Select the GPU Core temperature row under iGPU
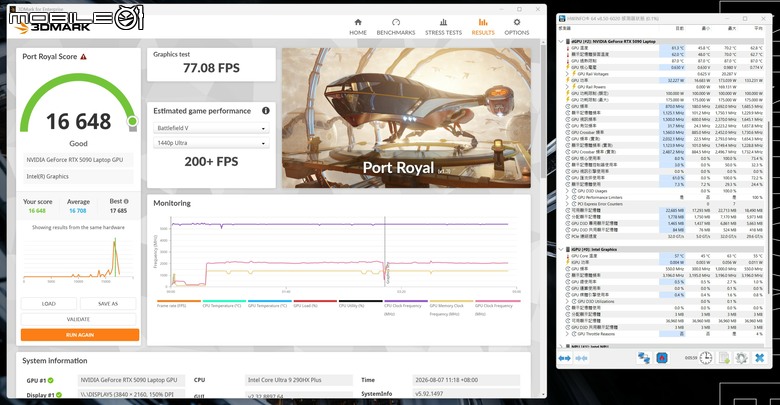Image resolution: width=780 pixels, height=405 pixels. tap(662, 256)
